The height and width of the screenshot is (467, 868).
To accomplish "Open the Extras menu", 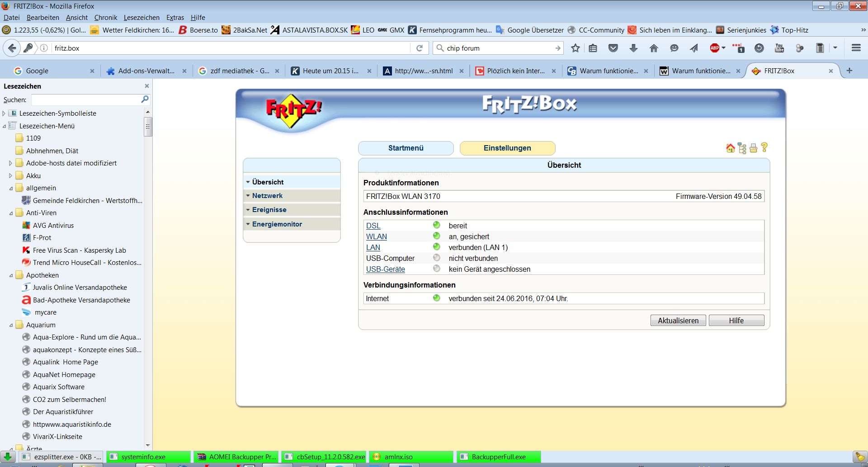I will (x=175, y=18).
